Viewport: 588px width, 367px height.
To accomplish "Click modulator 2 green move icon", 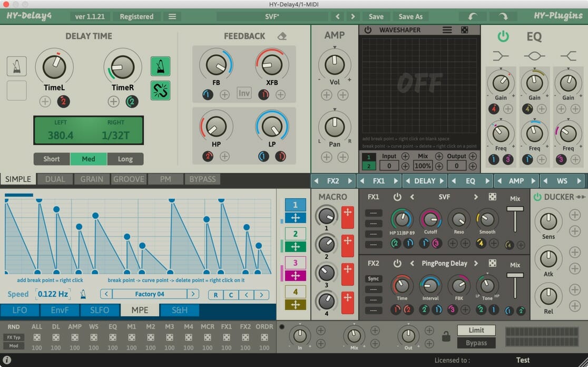I will pos(295,247).
